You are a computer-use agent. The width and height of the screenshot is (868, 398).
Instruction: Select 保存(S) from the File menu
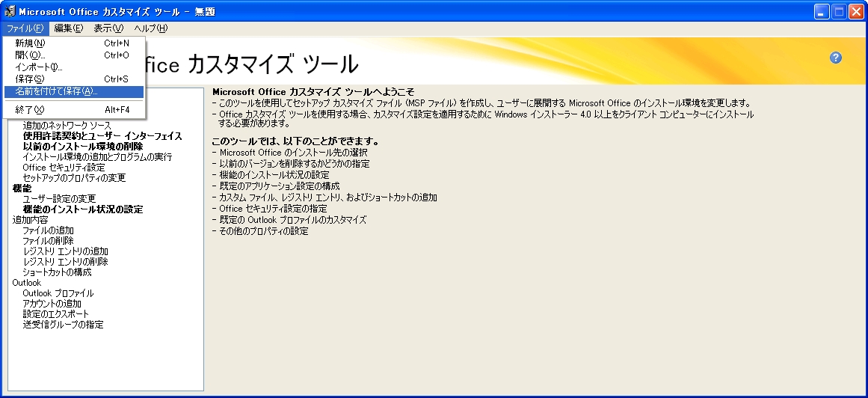click(30, 79)
